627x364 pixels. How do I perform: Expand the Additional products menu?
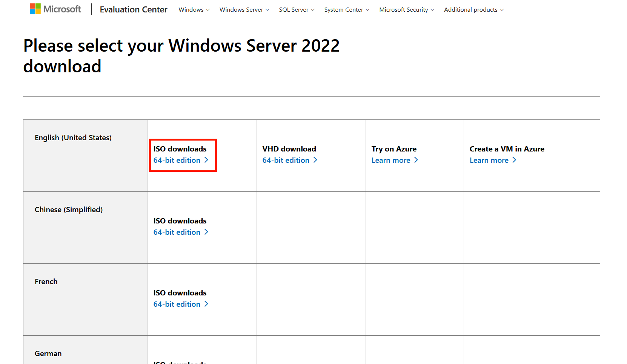coord(474,9)
